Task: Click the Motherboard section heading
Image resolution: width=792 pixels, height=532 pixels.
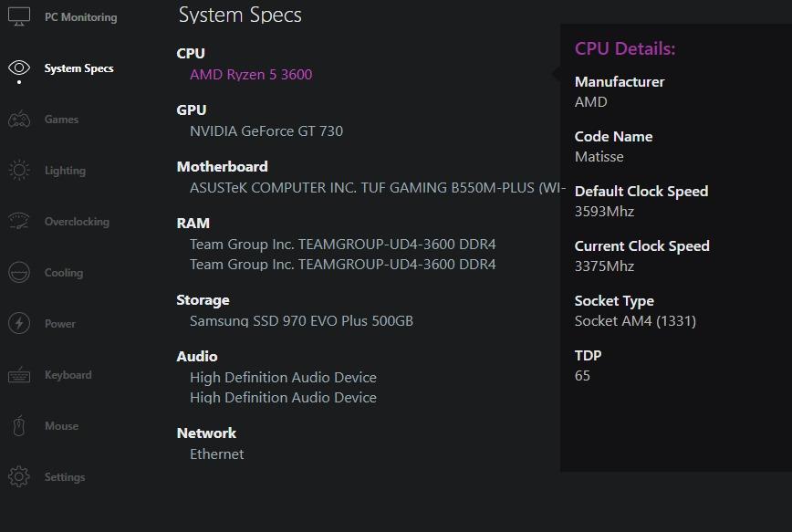Action: tap(223, 167)
